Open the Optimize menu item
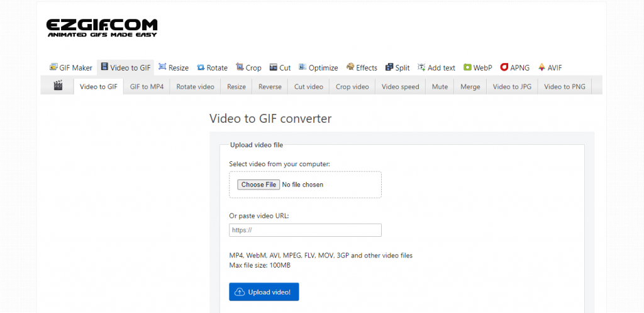Screen dimensions: 644x313 pyautogui.click(x=318, y=68)
